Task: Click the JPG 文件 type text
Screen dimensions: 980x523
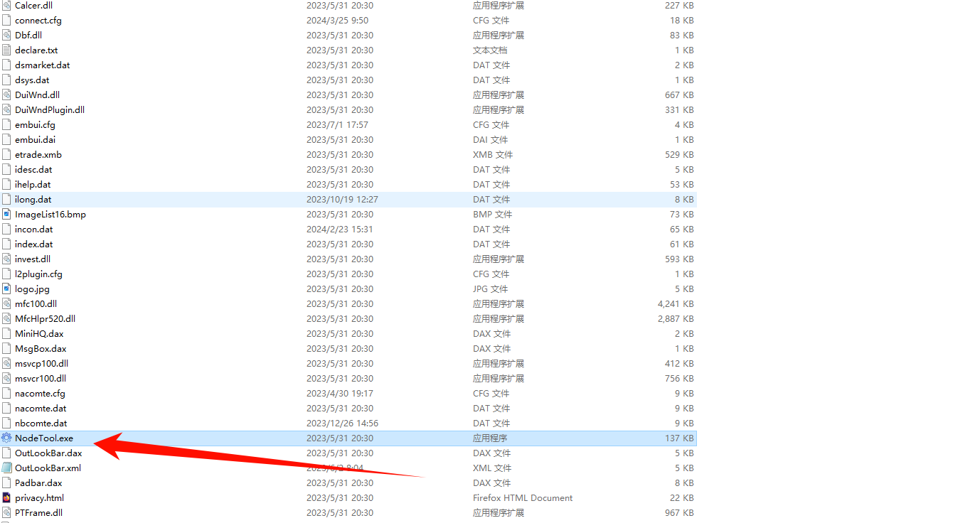Action: (x=491, y=289)
